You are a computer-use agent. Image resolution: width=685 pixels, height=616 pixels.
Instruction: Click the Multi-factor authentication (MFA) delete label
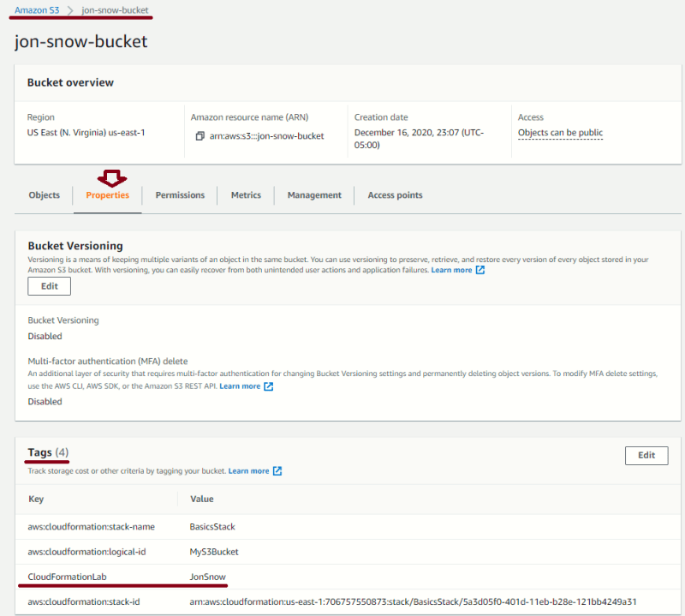coord(108,362)
